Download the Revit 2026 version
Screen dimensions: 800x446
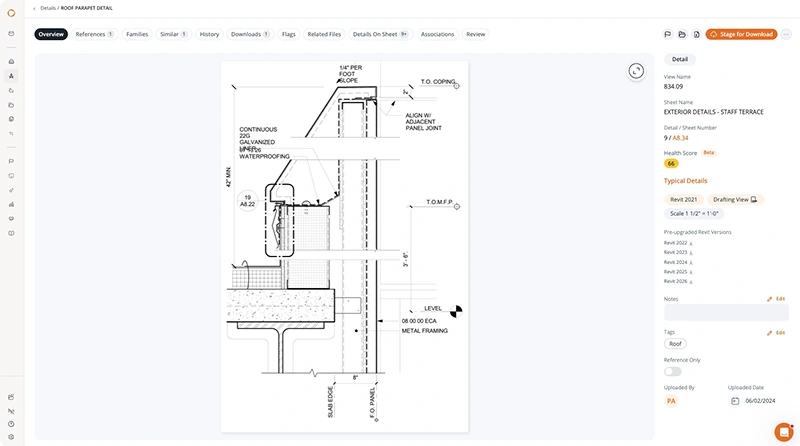[x=691, y=282]
